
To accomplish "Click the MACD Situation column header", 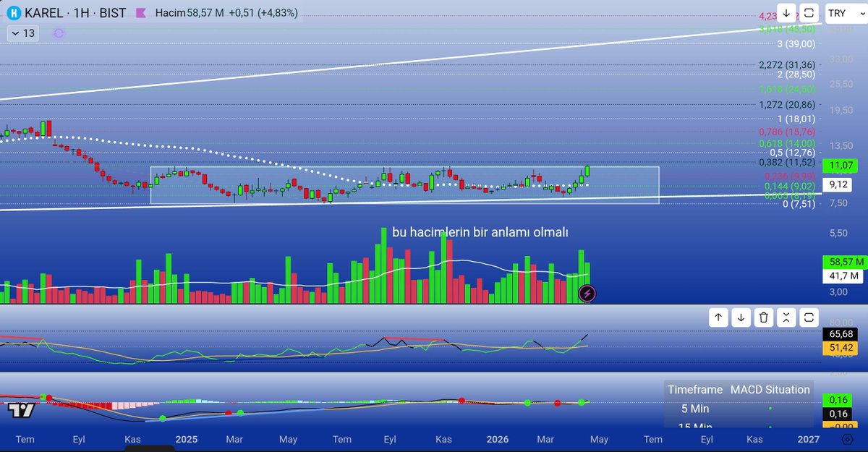I will tap(770, 390).
